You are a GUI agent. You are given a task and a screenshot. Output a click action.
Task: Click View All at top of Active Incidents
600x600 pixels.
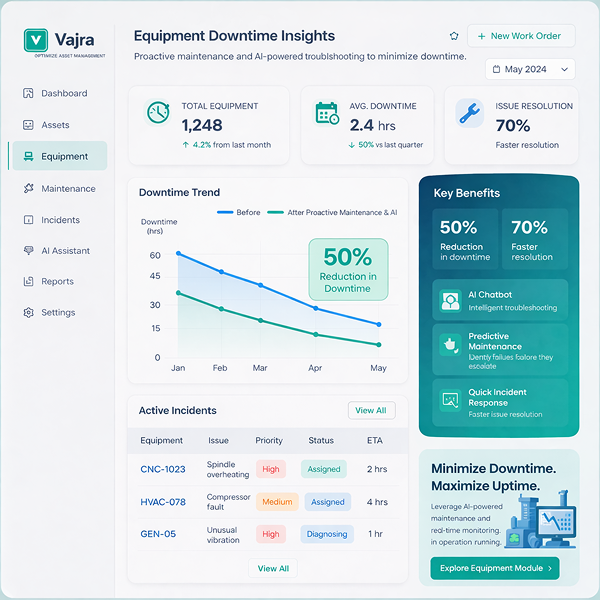pyautogui.click(x=371, y=410)
